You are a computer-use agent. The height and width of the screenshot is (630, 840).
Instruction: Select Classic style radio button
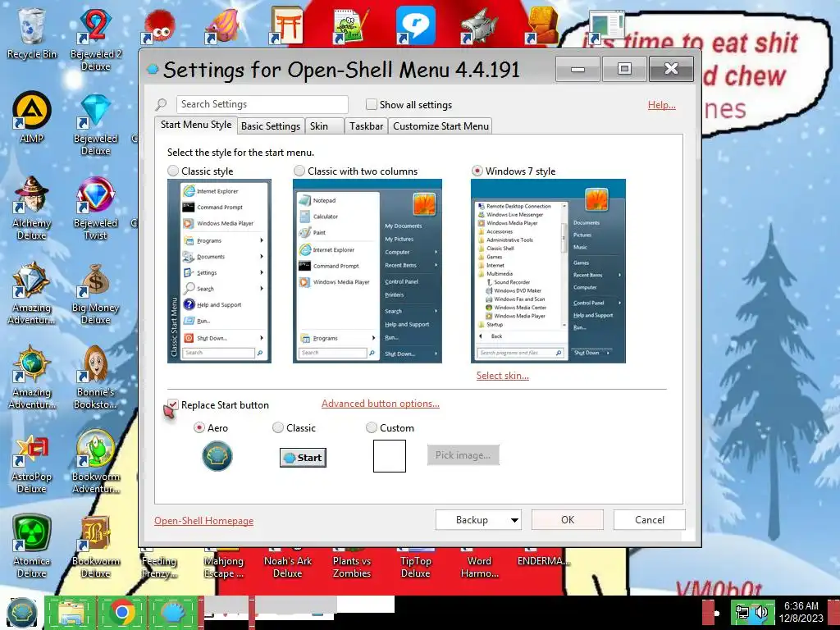coord(173,171)
